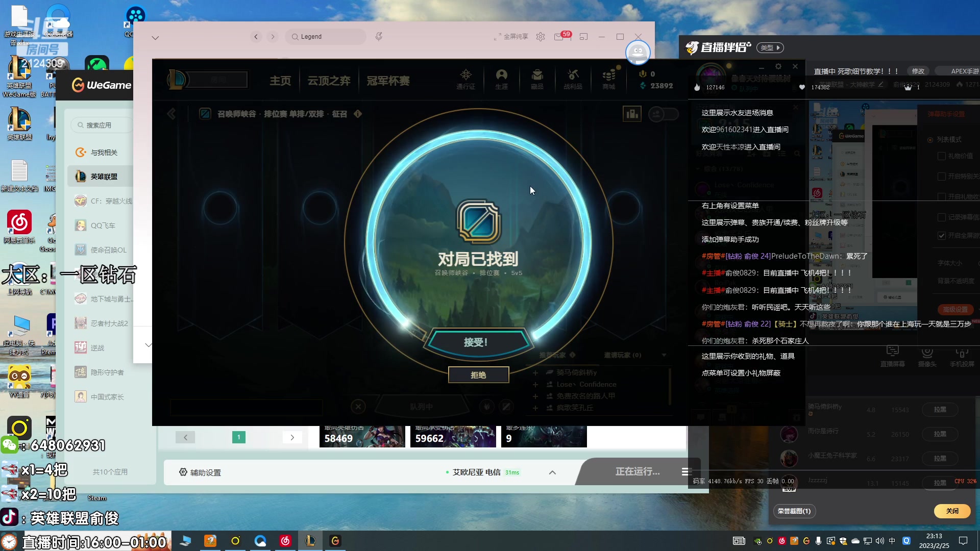Viewport: 980px width, 551px height.
Task: Open the 通行证 pass icon
Action: [465, 80]
